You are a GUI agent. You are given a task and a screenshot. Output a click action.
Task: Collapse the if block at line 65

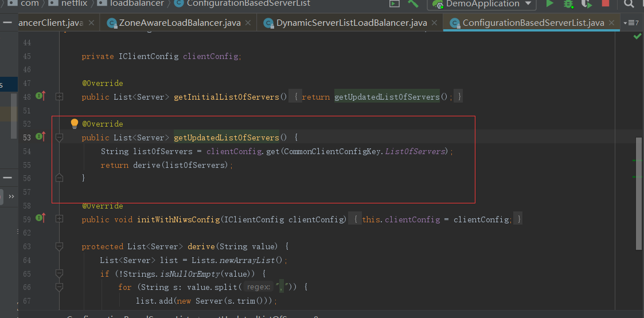[59, 273]
